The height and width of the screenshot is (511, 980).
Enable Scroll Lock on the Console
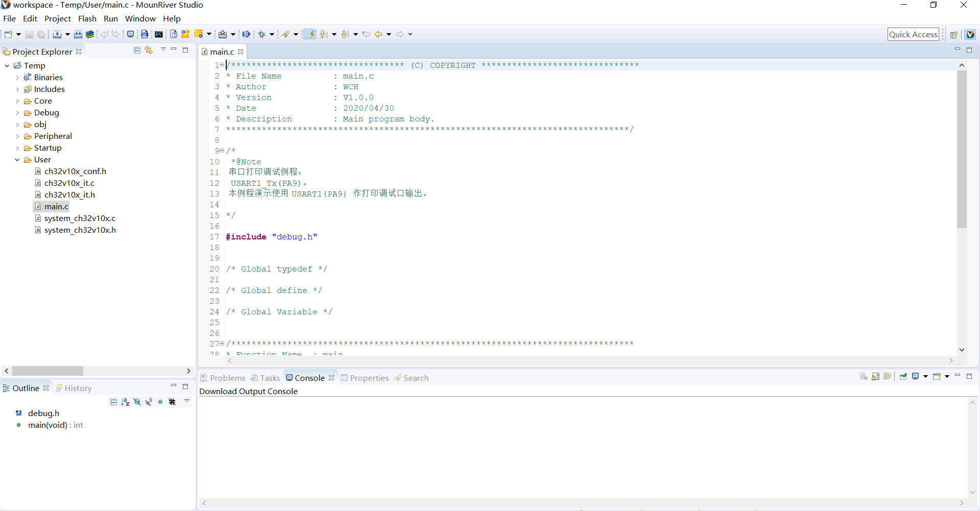click(x=875, y=376)
